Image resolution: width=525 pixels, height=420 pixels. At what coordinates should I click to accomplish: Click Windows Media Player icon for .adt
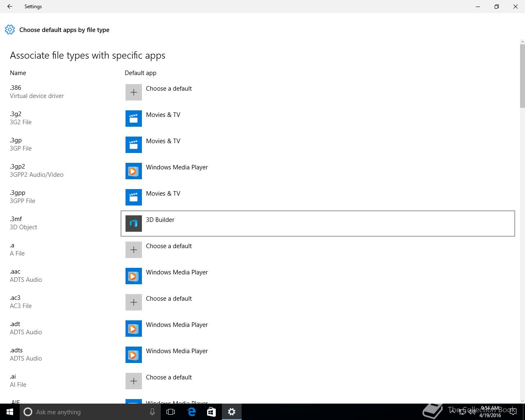pos(134,329)
